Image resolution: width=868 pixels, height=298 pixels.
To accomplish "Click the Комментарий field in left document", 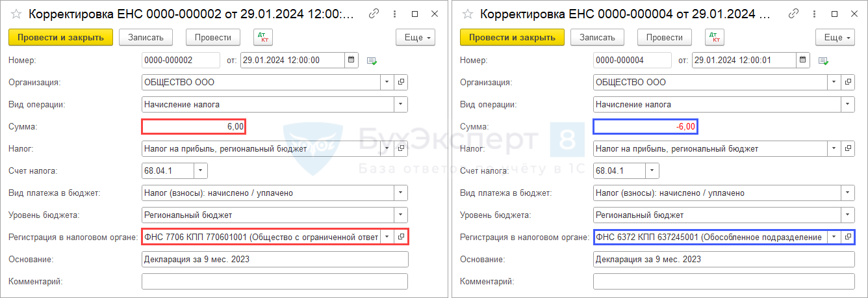I will 274,282.
